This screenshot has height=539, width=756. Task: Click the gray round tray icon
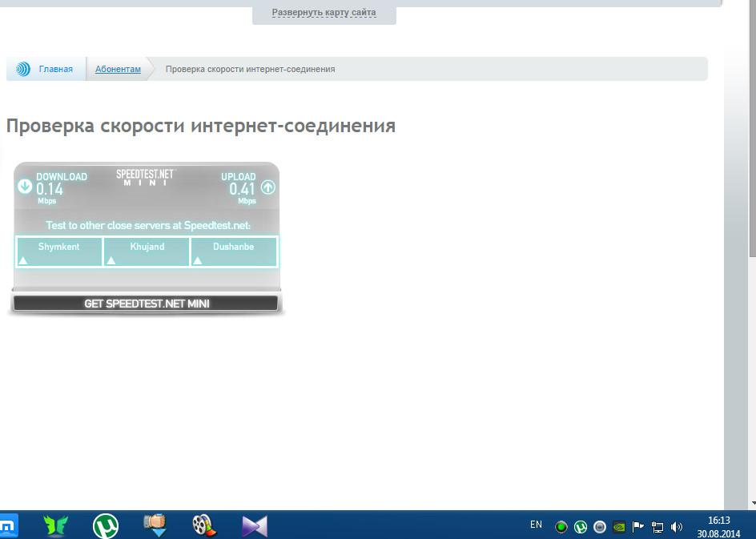click(600, 527)
